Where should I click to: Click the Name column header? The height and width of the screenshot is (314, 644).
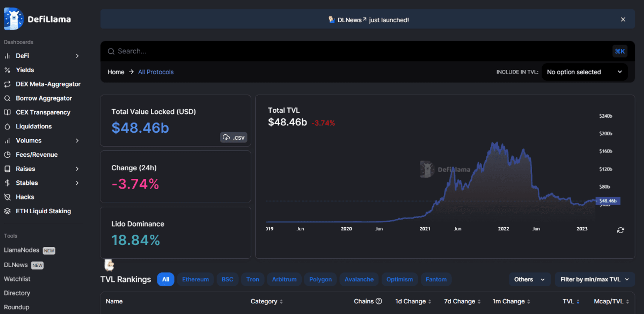[114, 301]
